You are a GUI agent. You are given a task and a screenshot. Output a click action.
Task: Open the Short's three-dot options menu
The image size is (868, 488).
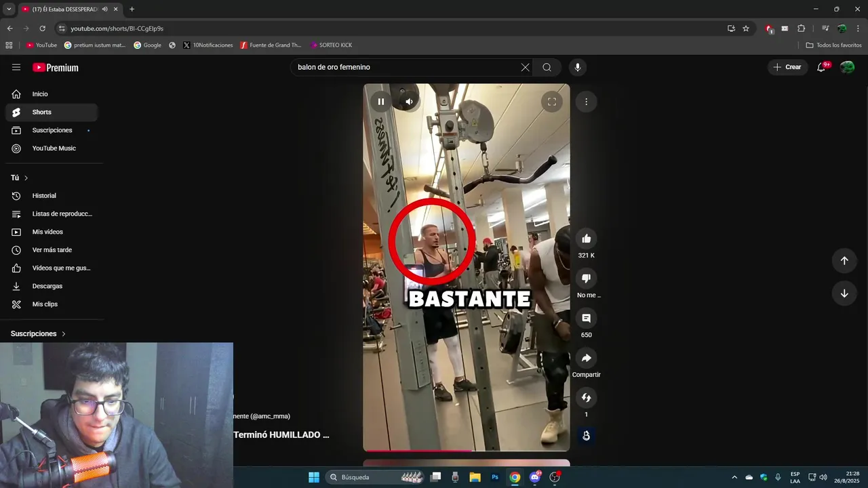click(x=586, y=102)
